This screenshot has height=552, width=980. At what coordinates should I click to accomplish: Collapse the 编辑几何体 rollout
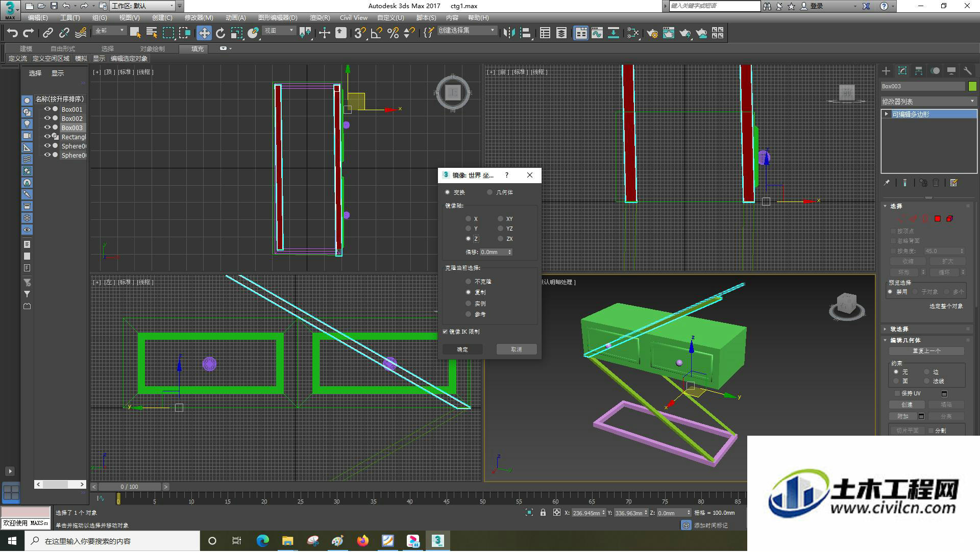[886, 340]
